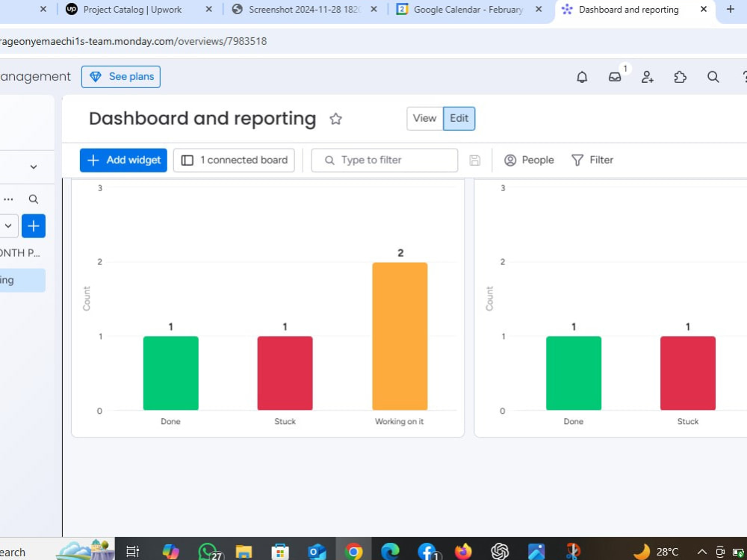Image resolution: width=747 pixels, height=560 pixels.
Task: Click the See plans diamond button
Action: [x=121, y=77]
